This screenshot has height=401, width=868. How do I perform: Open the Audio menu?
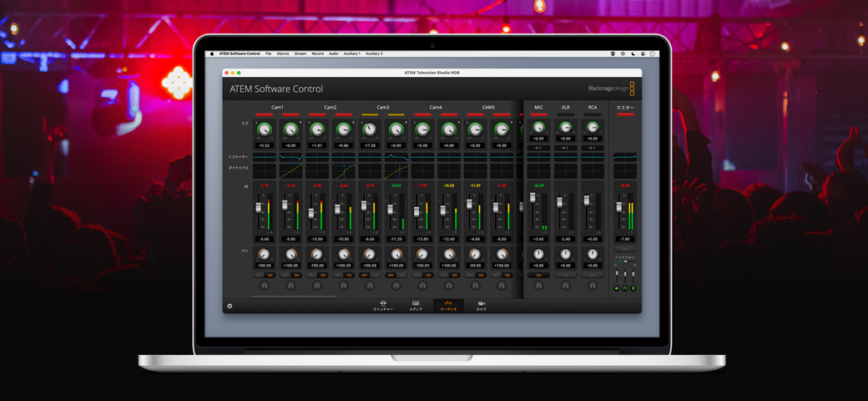pos(334,53)
